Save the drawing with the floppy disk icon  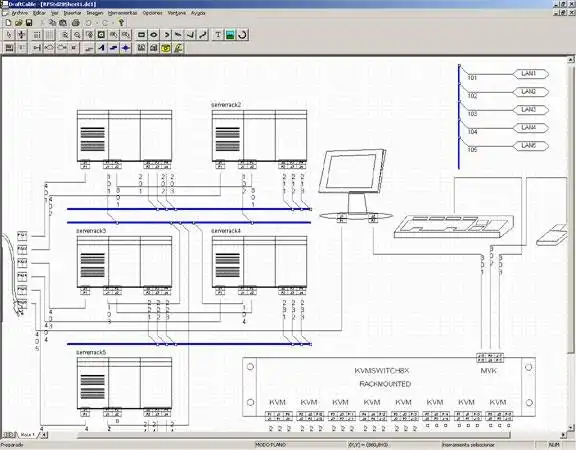pyautogui.click(x=29, y=23)
